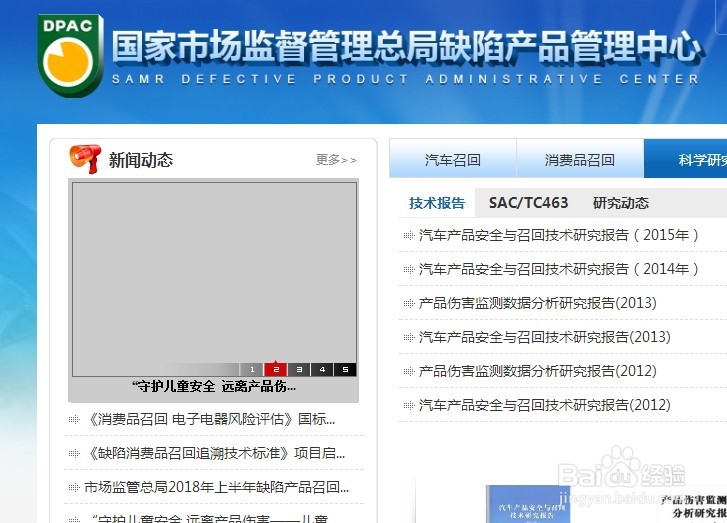Image resolution: width=727 pixels, height=523 pixels.
Task: Open 汽车产品安全与召回技术研究报告（2014年）
Action: pyautogui.click(x=559, y=269)
